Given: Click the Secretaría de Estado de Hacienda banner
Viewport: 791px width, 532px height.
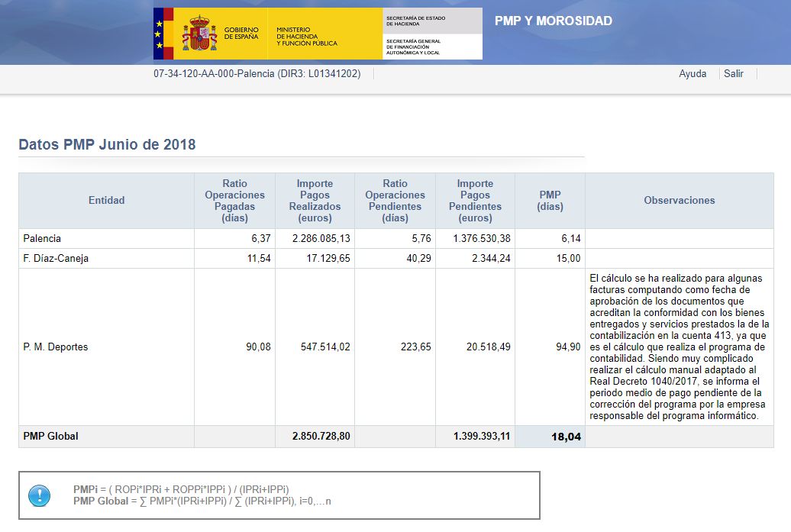Looking at the screenshot, I should [433, 21].
